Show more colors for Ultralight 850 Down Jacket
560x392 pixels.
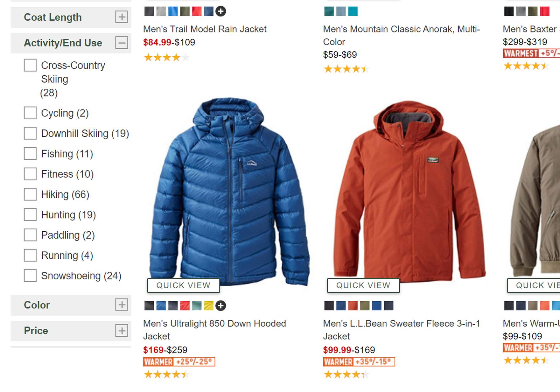pyautogui.click(x=220, y=306)
